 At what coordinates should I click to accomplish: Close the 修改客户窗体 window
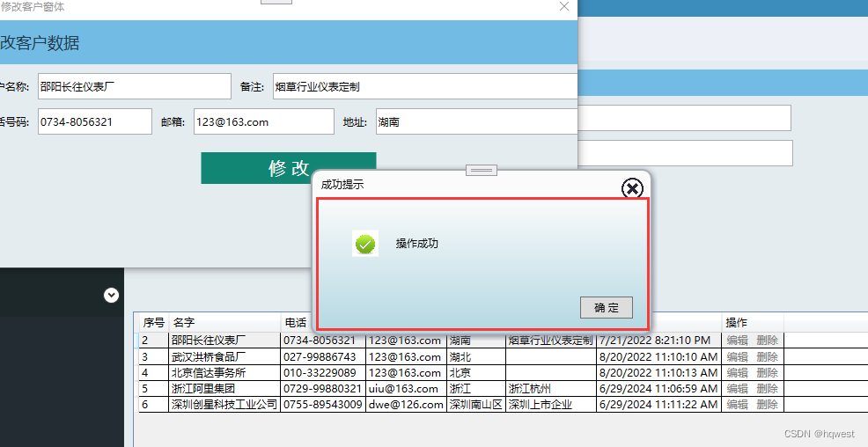point(564,7)
